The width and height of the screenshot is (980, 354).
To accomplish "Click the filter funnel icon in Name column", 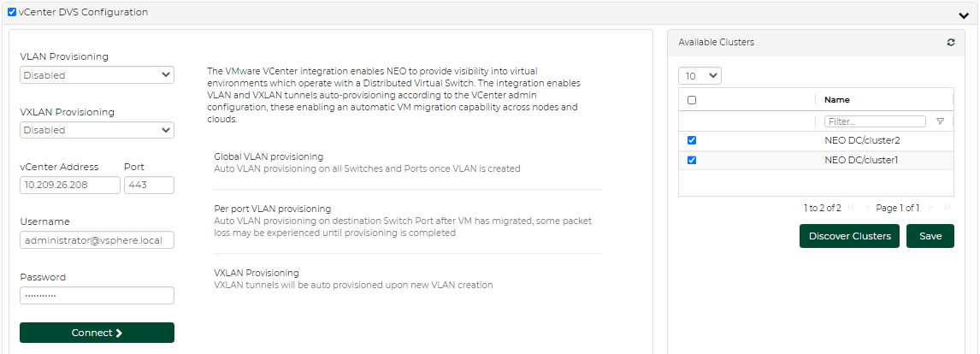I will coord(940,121).
